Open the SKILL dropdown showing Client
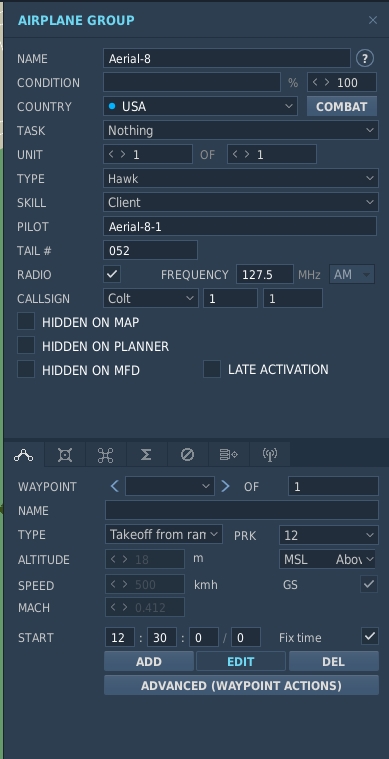Image resolution: width=389 pixels, height=759 pixels. [241, 202]
